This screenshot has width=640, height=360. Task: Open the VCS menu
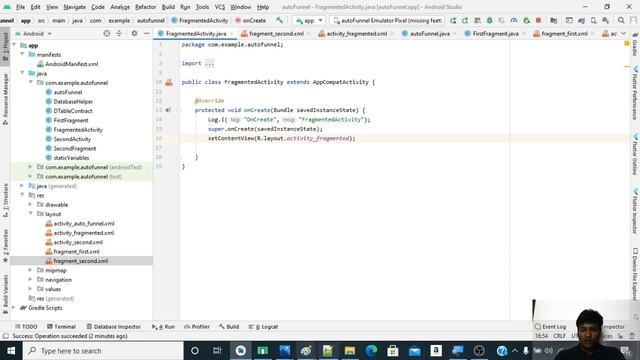point(220,7)
